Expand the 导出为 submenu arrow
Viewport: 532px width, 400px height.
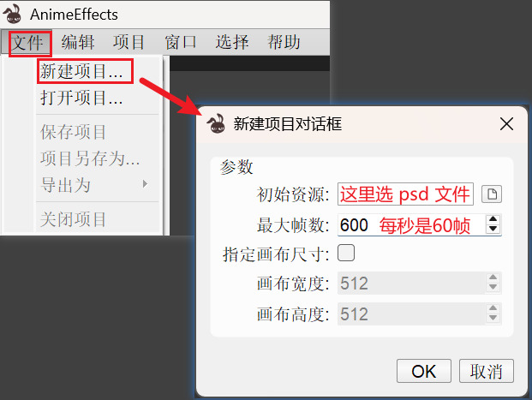click(x=146, y=184)
